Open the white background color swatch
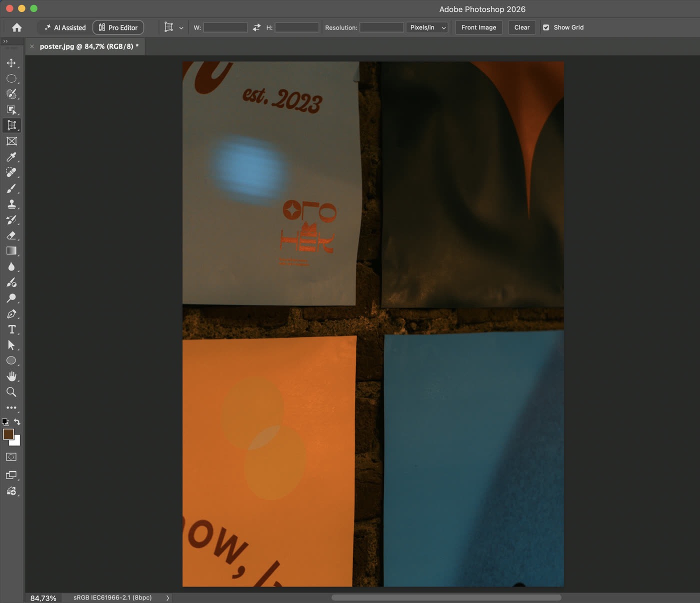 coord(17,442)
